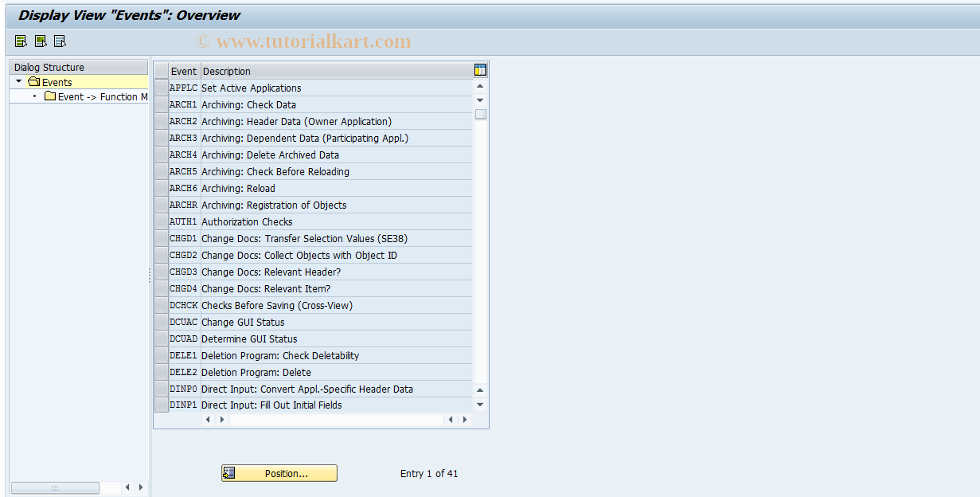Click the panel splitter grip handle
The height and width of the screenshot is (497, 980).
pyautogui.click(x=150, y=275)
